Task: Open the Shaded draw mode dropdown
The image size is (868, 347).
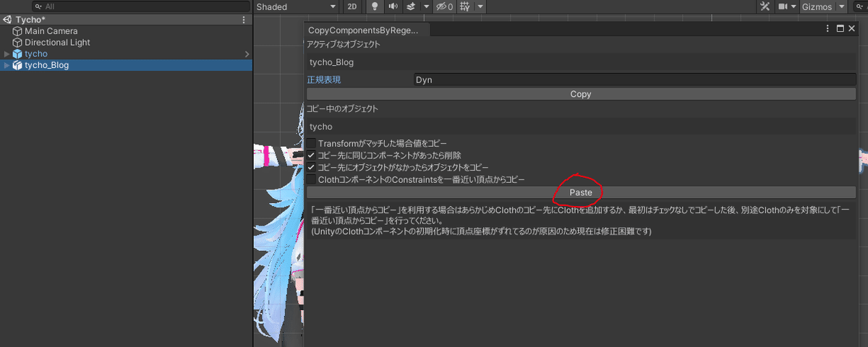Action: coord(296,7)
